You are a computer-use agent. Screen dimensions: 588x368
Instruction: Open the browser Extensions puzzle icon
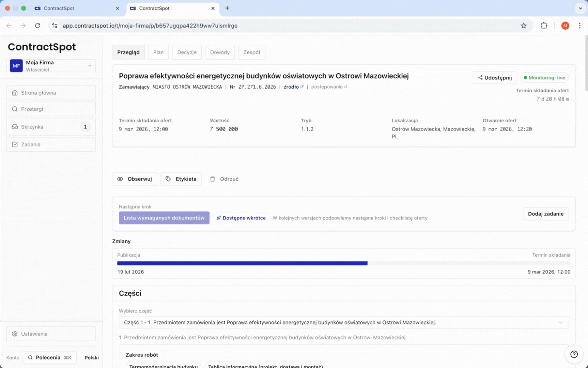pyautogui.click(x=544, y=26)
